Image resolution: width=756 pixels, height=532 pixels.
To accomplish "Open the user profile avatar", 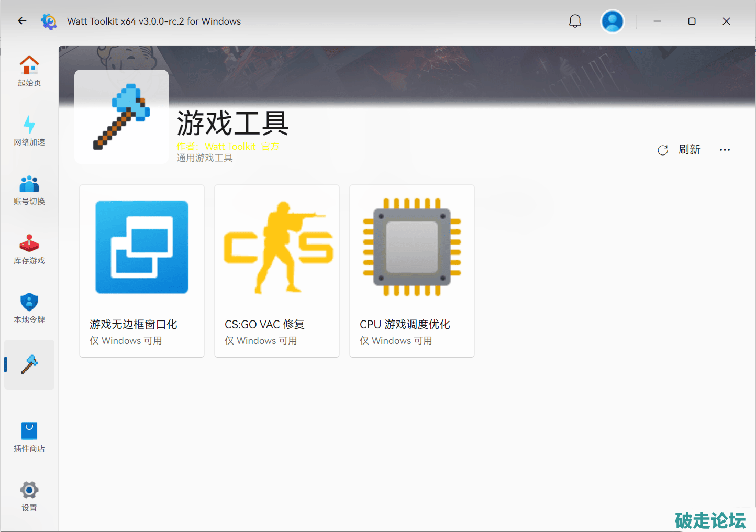I will coord(612,21).
